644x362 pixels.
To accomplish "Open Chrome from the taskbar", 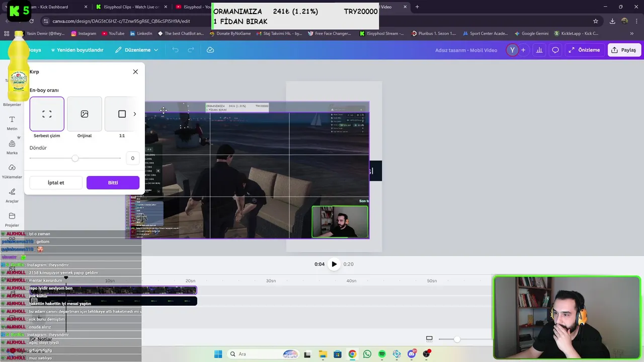I will pos(352,354).
